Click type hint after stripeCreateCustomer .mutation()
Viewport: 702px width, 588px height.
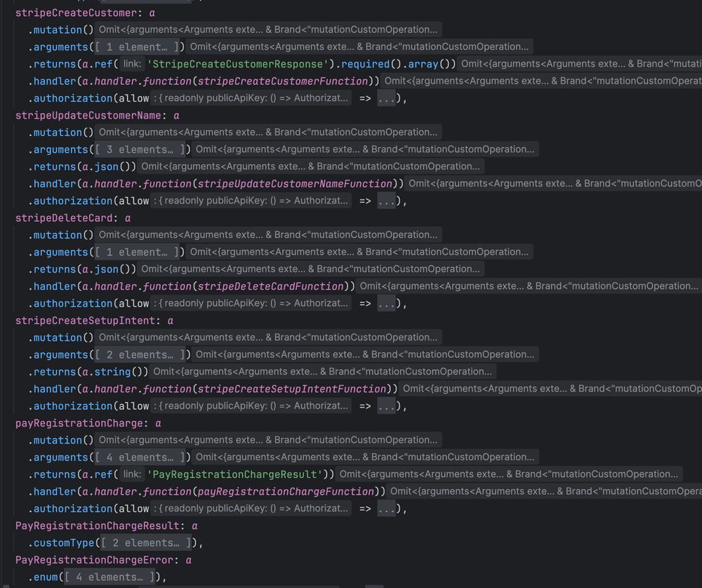point(268,29)
